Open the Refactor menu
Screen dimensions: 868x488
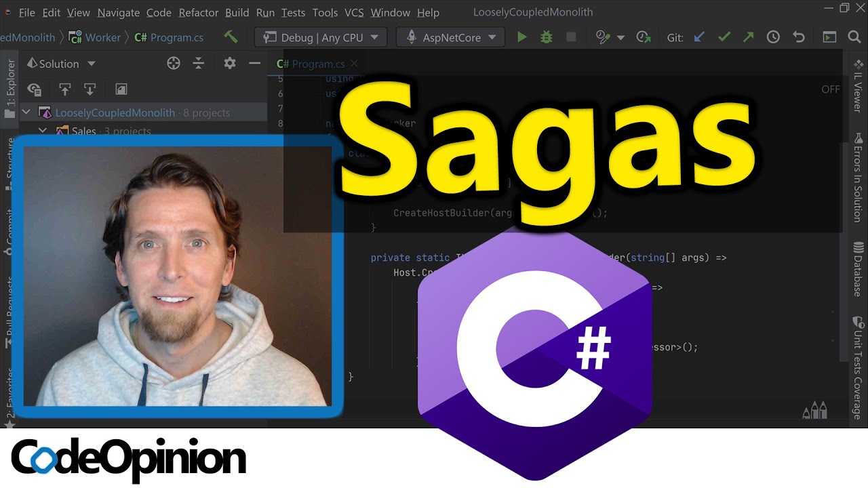click(x=199, y=12)
